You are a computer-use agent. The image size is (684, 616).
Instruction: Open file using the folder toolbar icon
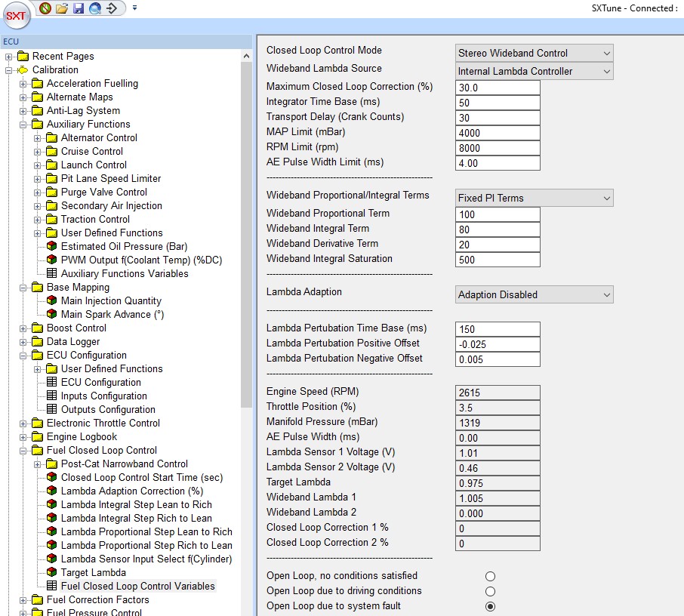point(62,8)
